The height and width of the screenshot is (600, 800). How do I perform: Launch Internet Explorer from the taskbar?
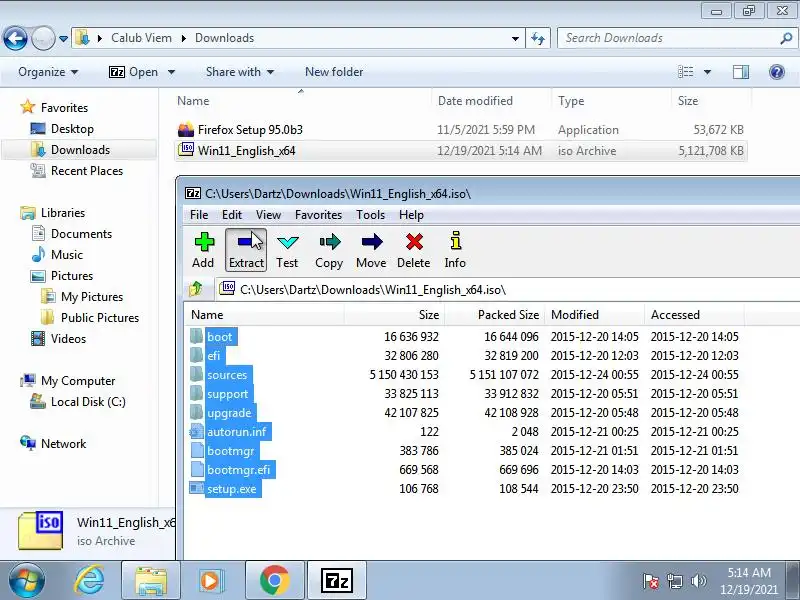coord(89,581)
